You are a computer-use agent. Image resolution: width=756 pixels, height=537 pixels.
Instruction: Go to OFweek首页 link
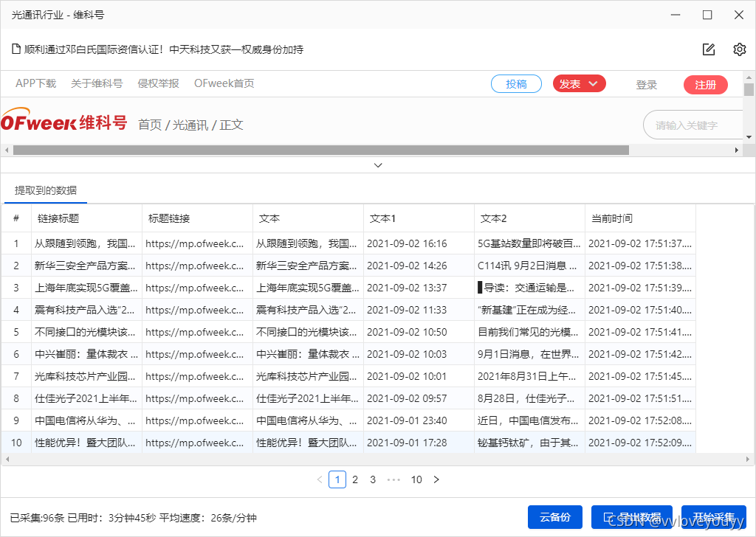[x=224, y=83]
